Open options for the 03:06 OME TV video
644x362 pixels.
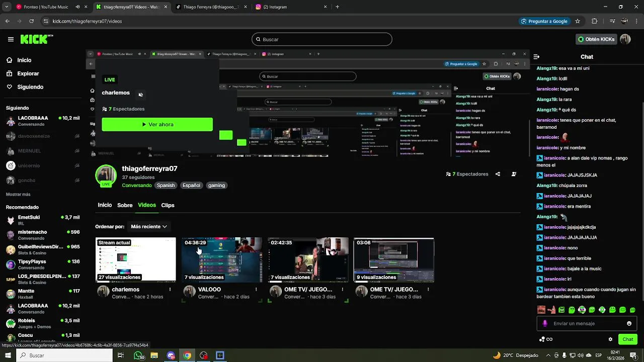pos(428,290)
